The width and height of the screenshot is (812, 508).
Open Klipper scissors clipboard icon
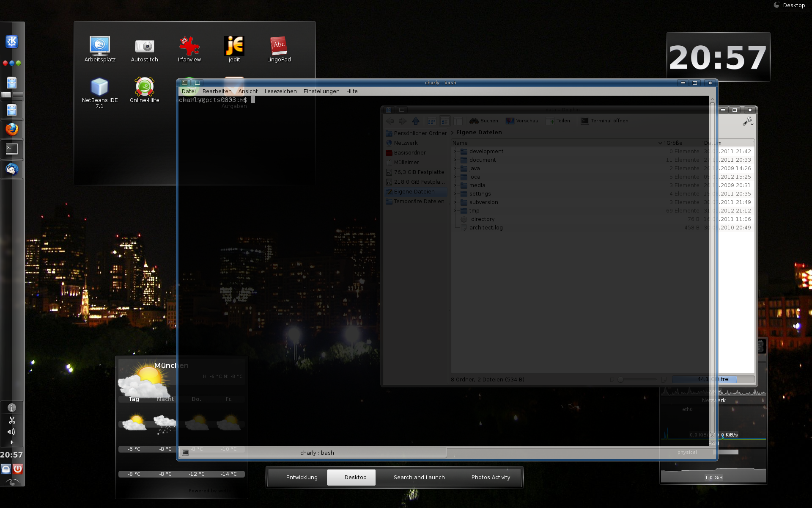(12, 420)
